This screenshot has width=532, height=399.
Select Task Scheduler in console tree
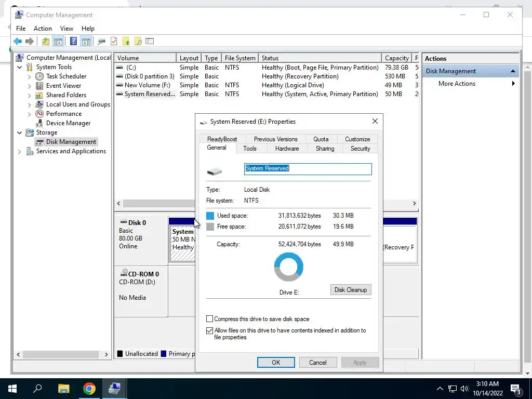point(66,76)
